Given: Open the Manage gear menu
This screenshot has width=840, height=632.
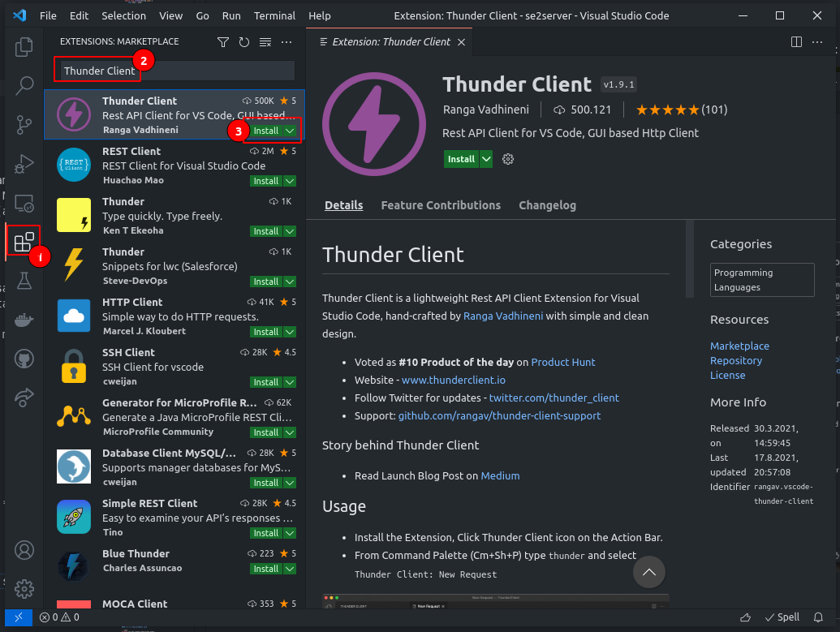Looking at the screenshot, I should (24, 589).
